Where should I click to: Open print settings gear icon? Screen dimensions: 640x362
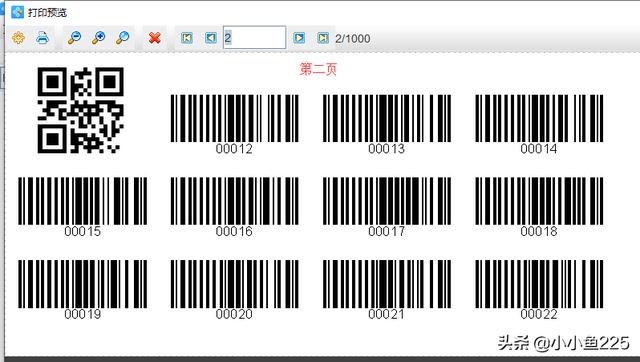[18, 38]
